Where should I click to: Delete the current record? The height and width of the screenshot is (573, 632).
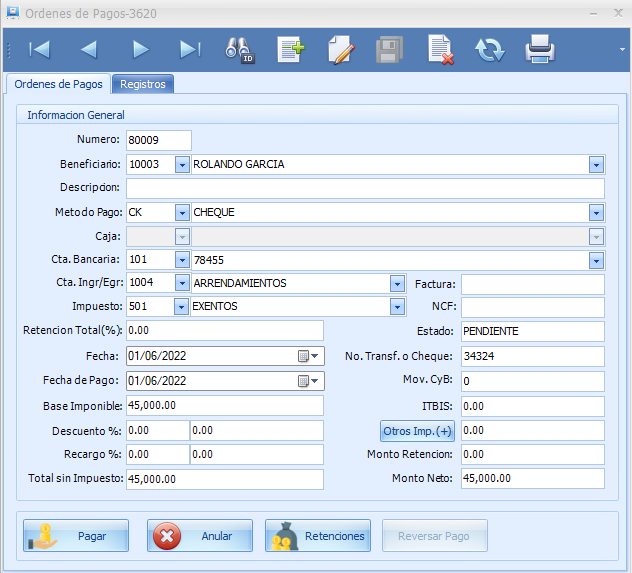440,49
